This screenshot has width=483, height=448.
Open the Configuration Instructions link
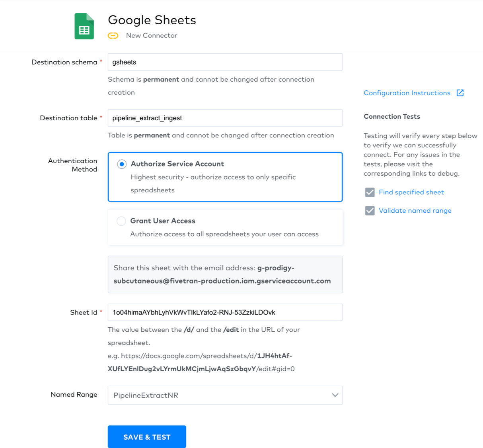(407, 93)
